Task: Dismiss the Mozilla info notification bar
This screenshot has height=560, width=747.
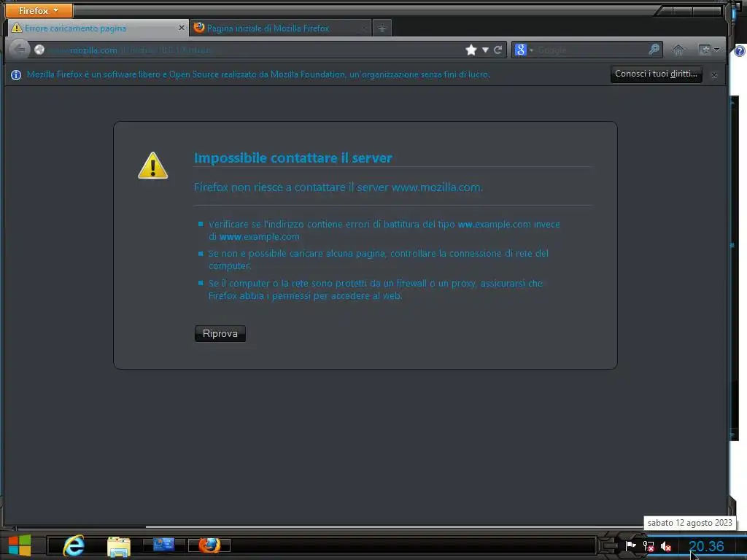Action: [x=713, y=75]
